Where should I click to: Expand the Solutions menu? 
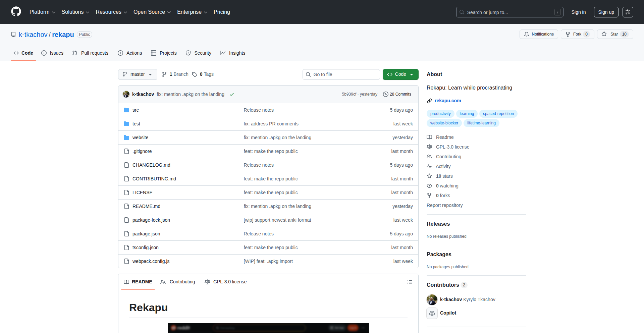click(x=75, y=12)
